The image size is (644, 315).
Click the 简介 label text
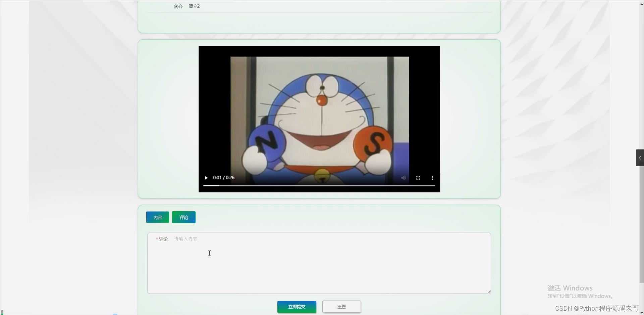click(x=178, y=6)
